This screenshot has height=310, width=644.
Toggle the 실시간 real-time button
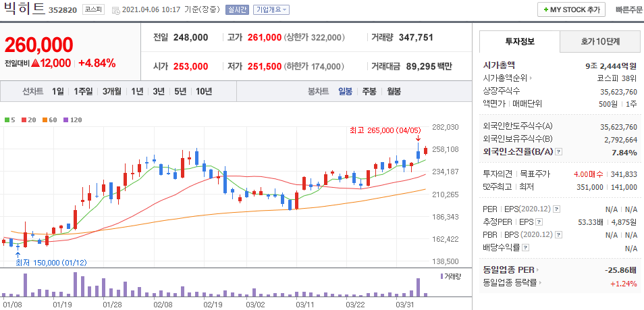pyautogui.click(x=237, y=10)
